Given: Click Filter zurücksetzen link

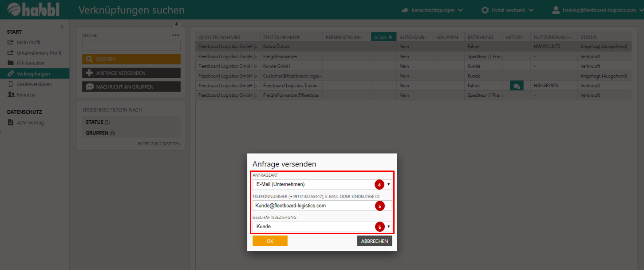Looking at the screenshot, I should pyautogui.click(x=159, y=144).
